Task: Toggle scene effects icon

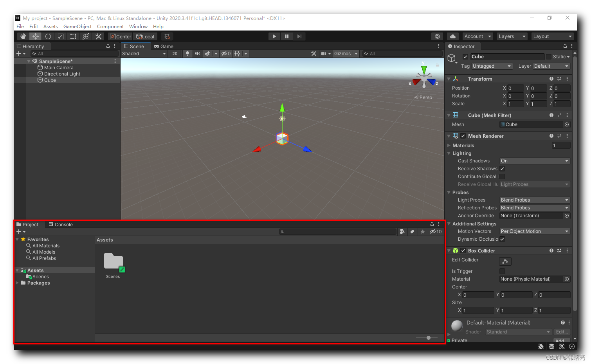Action: click(x=207, y=54)
